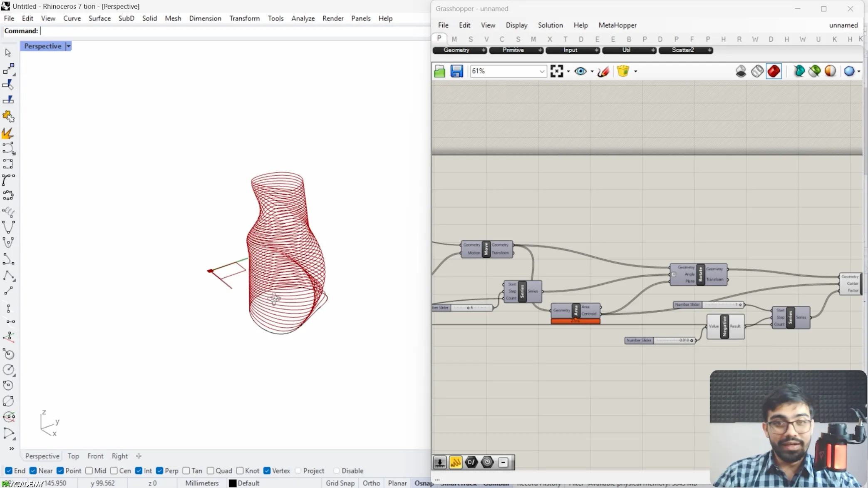Expand the Geometry component panel

pos(484,50)
